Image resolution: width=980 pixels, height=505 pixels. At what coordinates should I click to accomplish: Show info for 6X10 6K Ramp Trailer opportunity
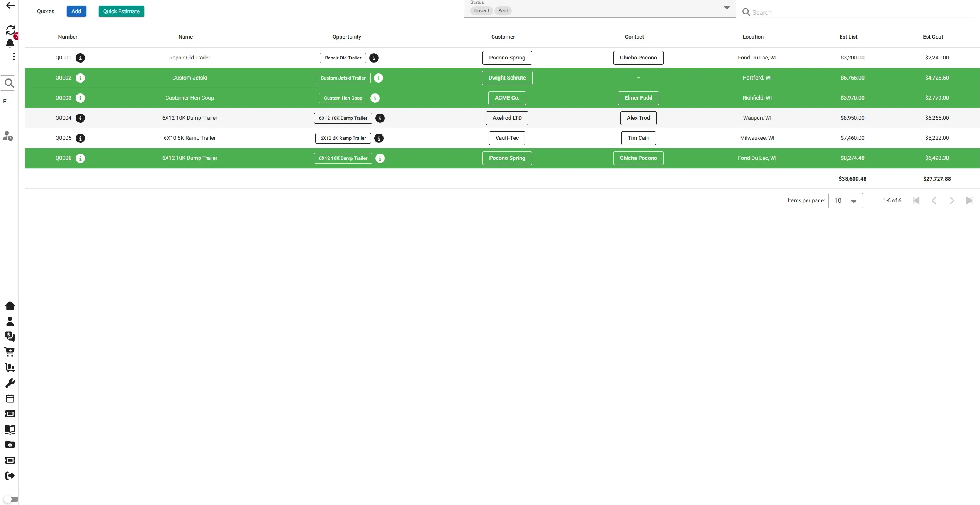coord(379,138)
